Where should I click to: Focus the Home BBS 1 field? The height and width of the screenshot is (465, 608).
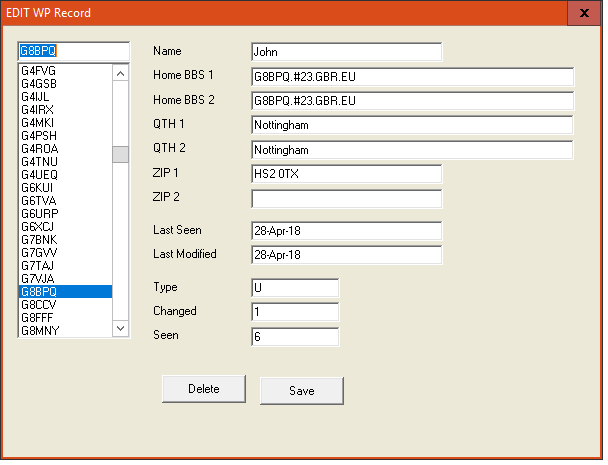tap(412, 77)
